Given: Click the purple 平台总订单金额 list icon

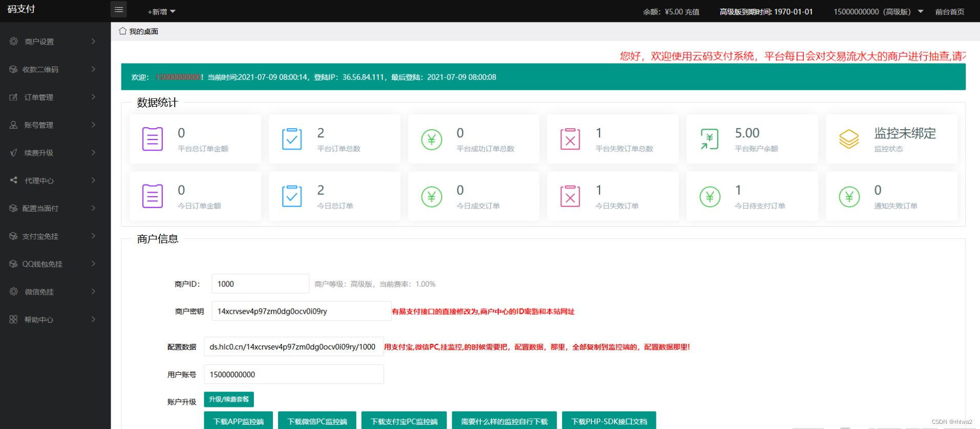Looking at the screenshot, I should 153,139.
